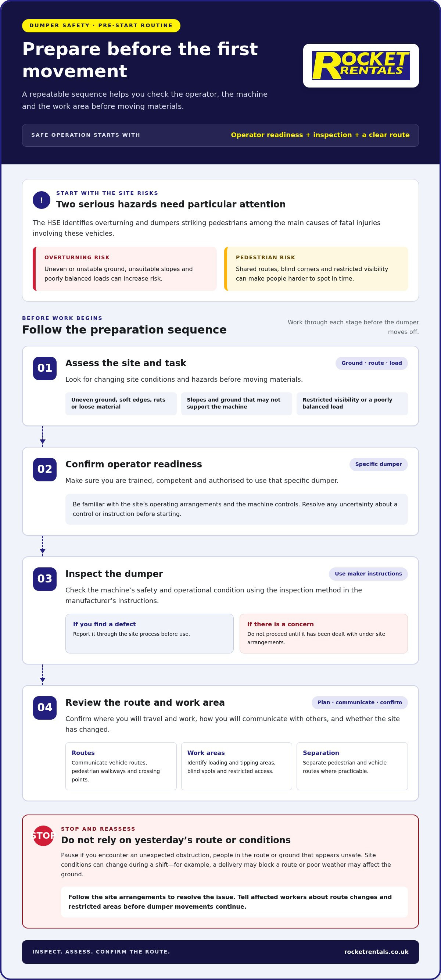This screenshot has height=980, width=441.
Task: Click the 'If there is a concern' box
Action: (x=323, y=634)
